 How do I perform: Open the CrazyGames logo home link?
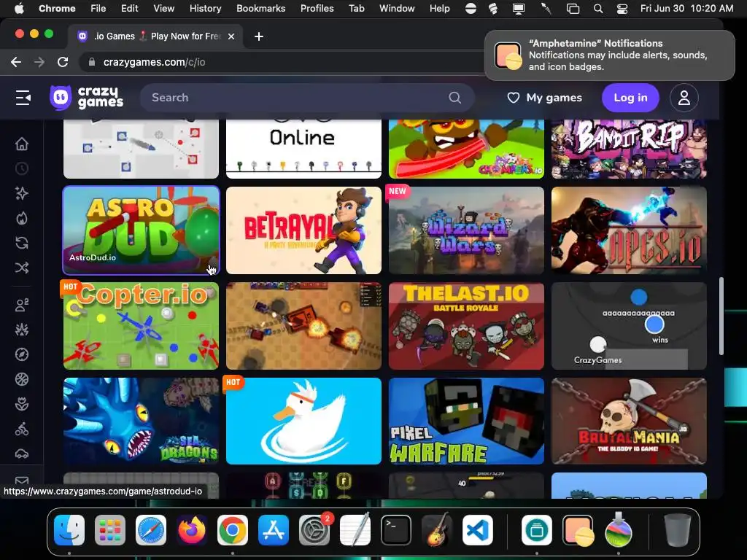[86, 98]
